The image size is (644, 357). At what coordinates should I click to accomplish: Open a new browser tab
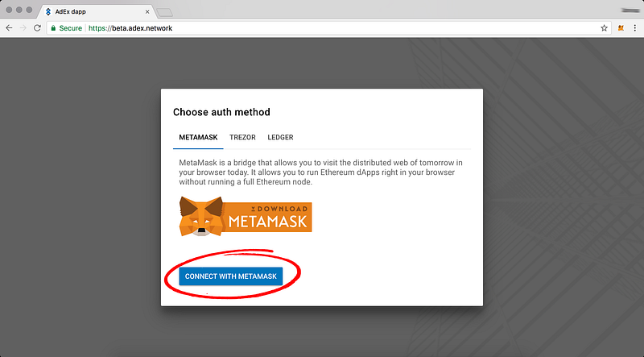coord(165,13)
